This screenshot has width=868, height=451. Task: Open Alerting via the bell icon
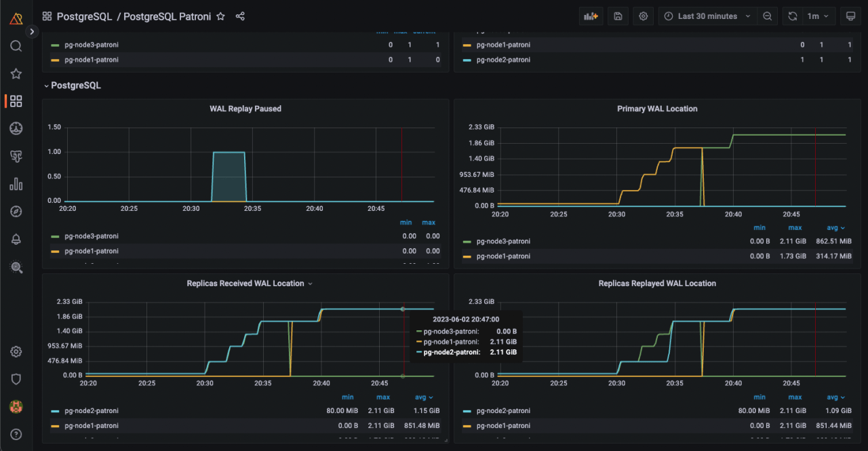(x=16, y=239)
